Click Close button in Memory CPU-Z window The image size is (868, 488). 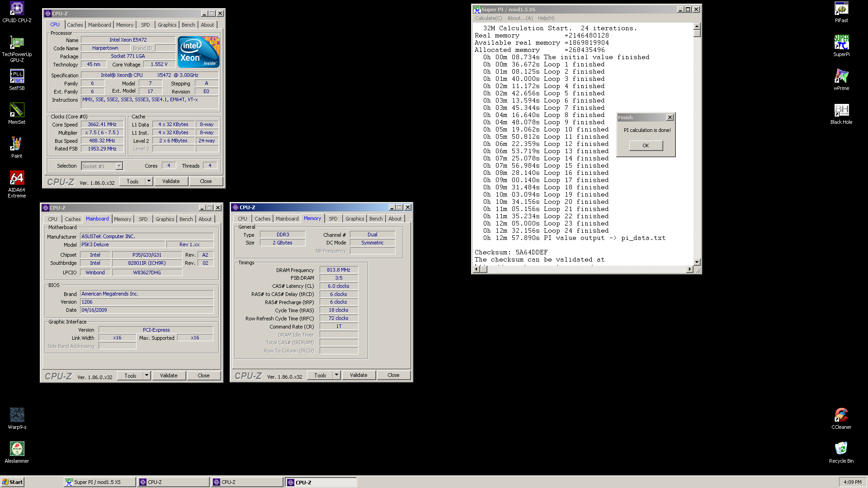click(x=393, y=375)
